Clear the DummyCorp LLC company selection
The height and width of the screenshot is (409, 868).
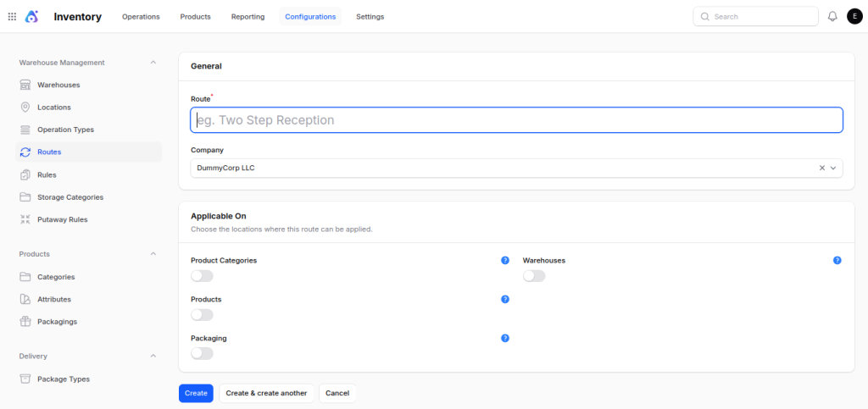tap(822, 168)
